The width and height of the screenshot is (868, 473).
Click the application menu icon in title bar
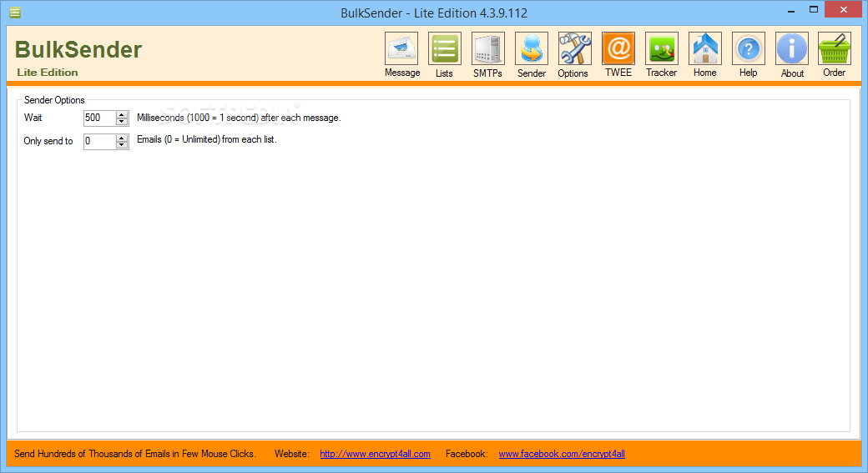[x=15, y=13]
